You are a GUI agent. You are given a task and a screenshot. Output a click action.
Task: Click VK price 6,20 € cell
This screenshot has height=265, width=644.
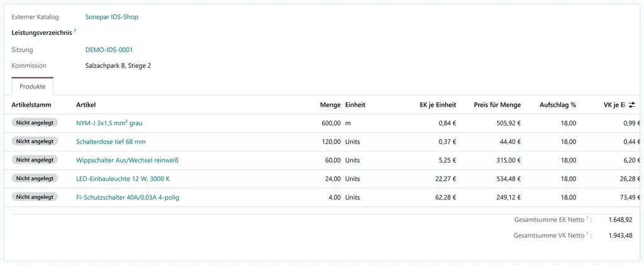click(x=633, y=160)
